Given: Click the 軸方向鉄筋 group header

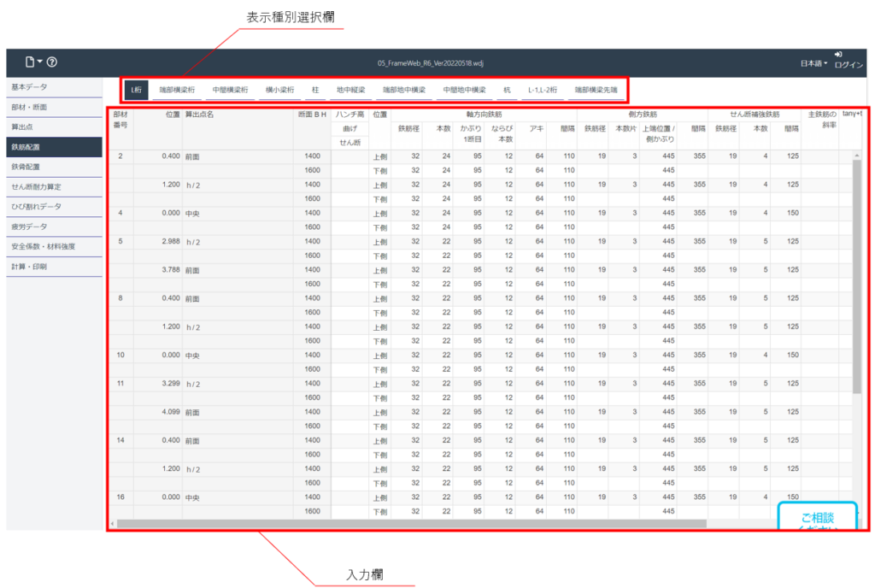Looking at the screenshot, I should (484, 115).
